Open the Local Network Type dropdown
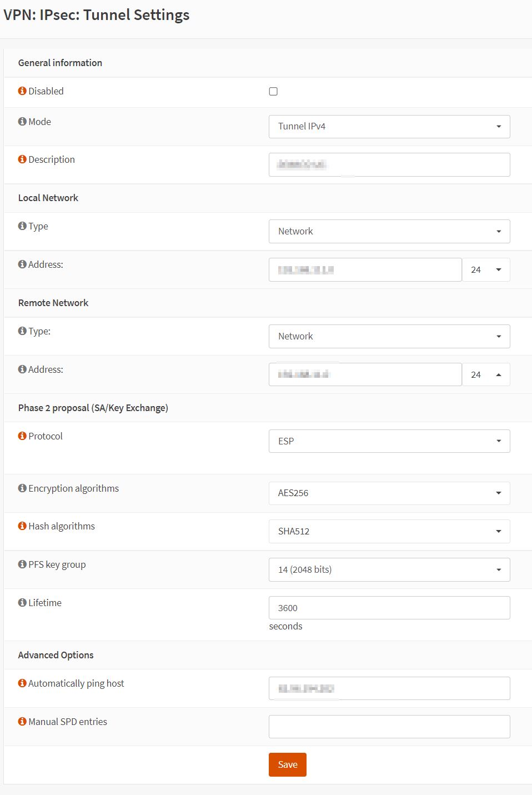Viewport: 532px width, 795px height. tap(389, 232)
